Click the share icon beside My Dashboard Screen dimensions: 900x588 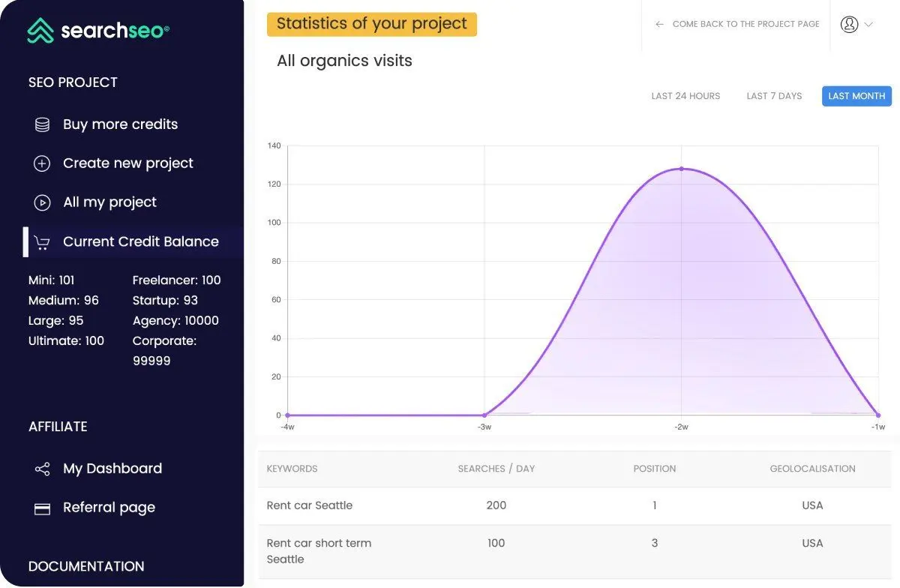(x=43, y=469)
